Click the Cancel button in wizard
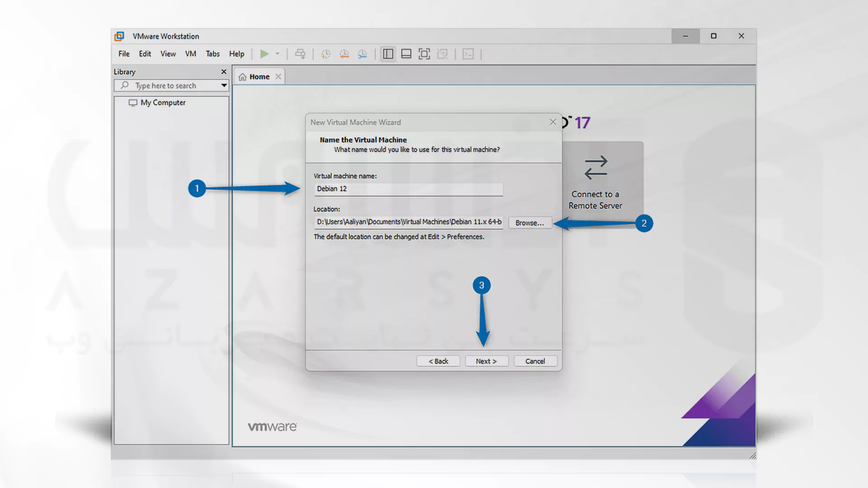 point(535,361)
